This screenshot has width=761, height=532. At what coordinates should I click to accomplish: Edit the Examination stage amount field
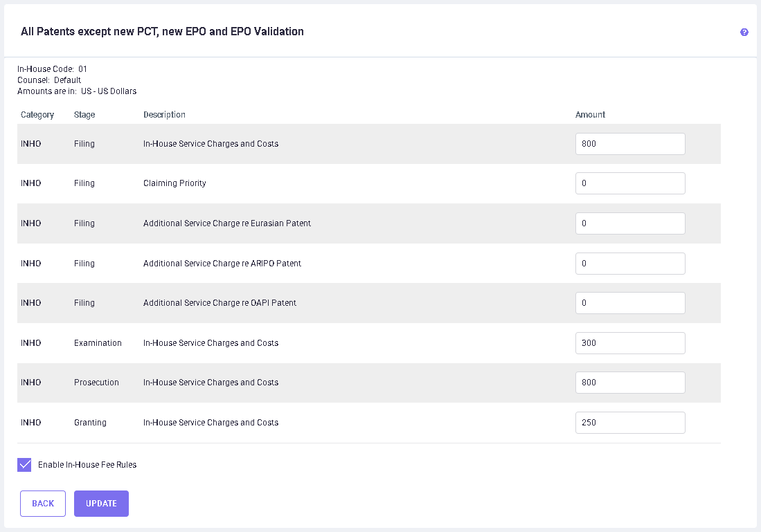629,343
